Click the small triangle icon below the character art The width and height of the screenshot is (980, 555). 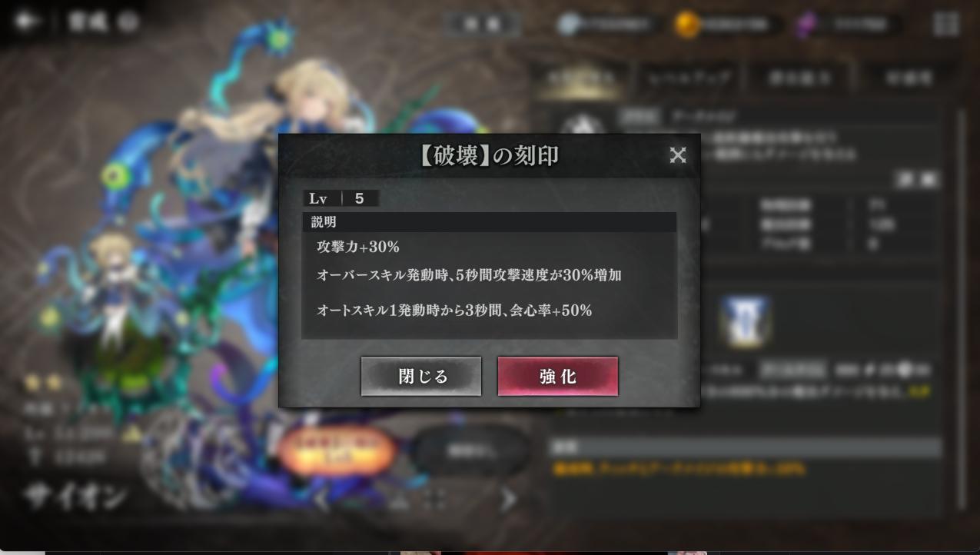point(398,501)
